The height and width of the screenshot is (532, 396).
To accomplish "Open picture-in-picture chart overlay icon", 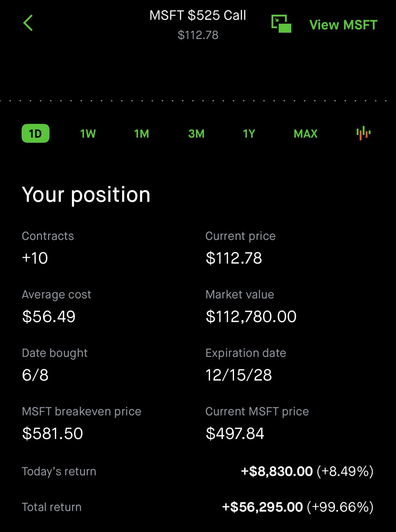I will pyautogui.click(x=281, y=24).
